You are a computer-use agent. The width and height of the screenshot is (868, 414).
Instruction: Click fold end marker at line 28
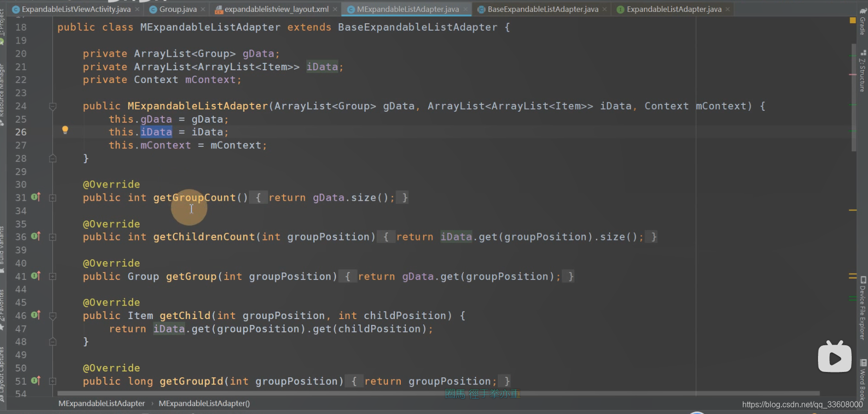tap(52, 158)
